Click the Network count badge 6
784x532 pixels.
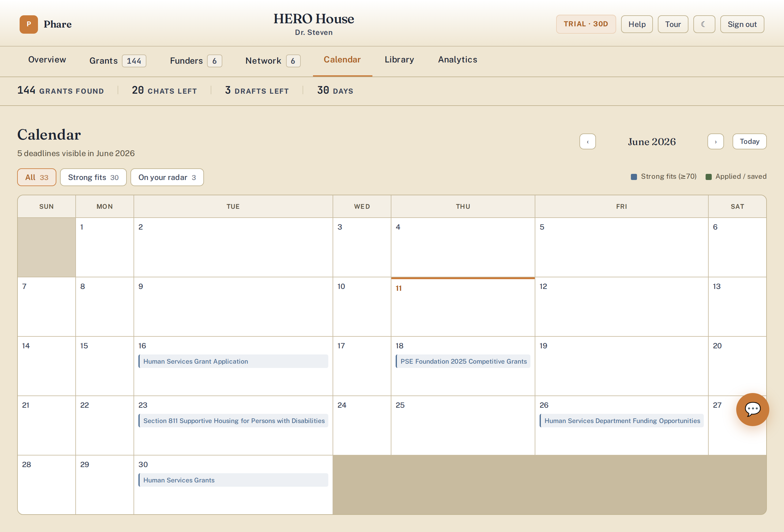(293, 61)
